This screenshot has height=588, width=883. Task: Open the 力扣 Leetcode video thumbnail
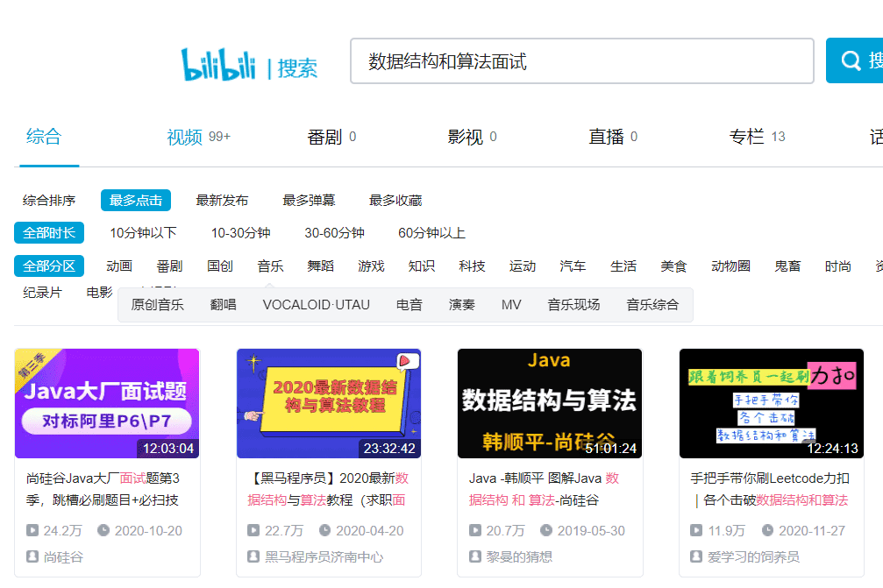[772, 403]
